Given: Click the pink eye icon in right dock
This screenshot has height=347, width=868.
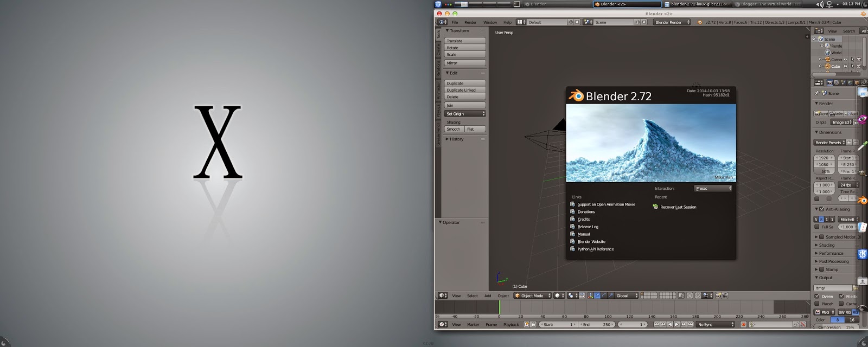Looking at the screenshot, I should 862,119.
